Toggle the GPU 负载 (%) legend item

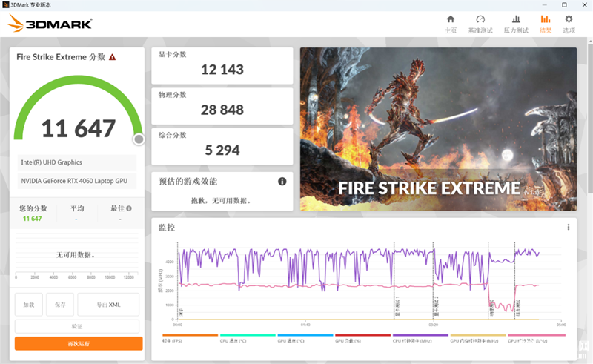(362, 338)
